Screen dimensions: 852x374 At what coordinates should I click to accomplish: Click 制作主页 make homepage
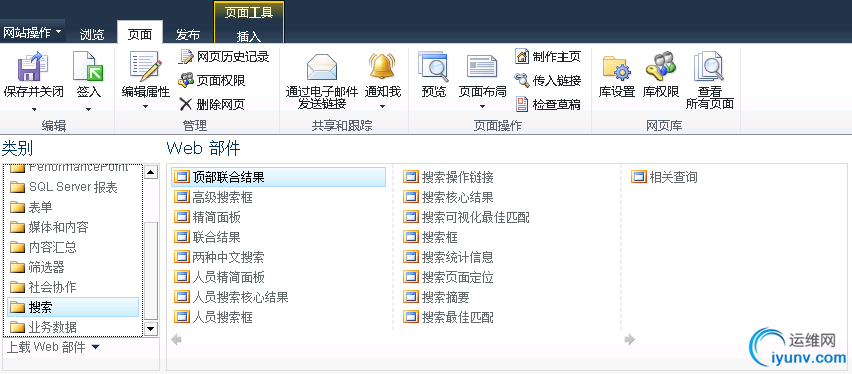pos(548,56)
